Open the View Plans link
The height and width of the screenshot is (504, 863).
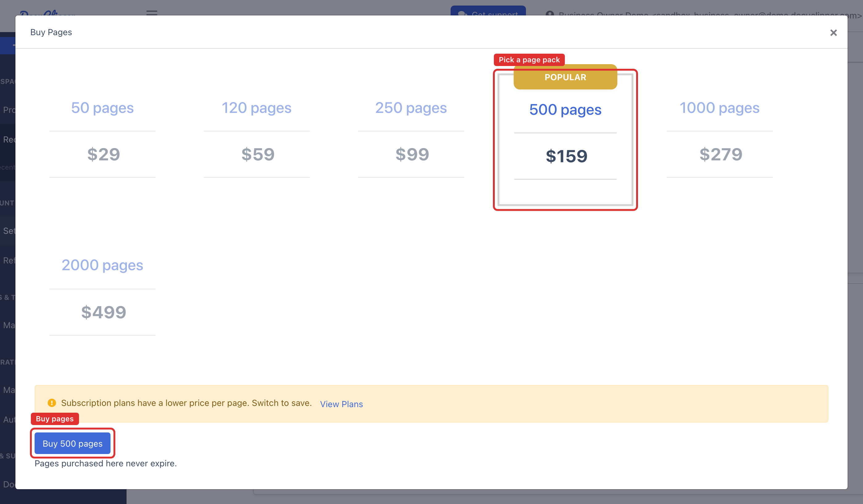pos(341,404)
